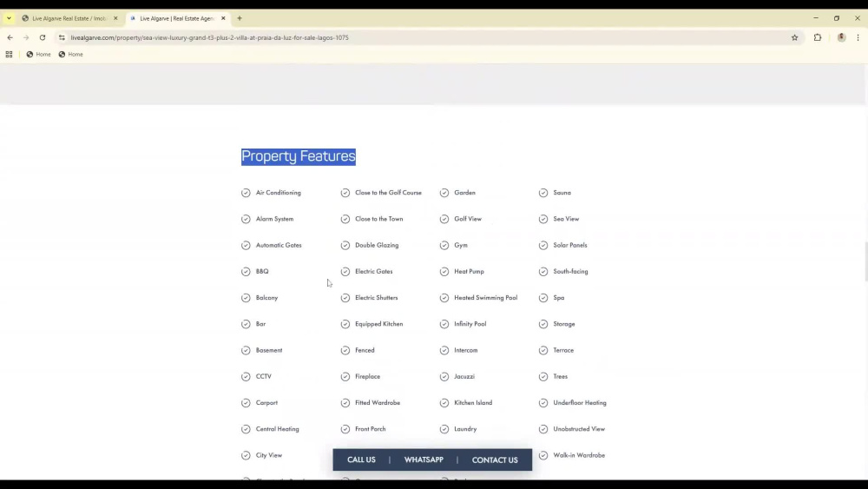Go back using browser back arrow
This screenshot has width=868, height=489.
coord(10,37)
